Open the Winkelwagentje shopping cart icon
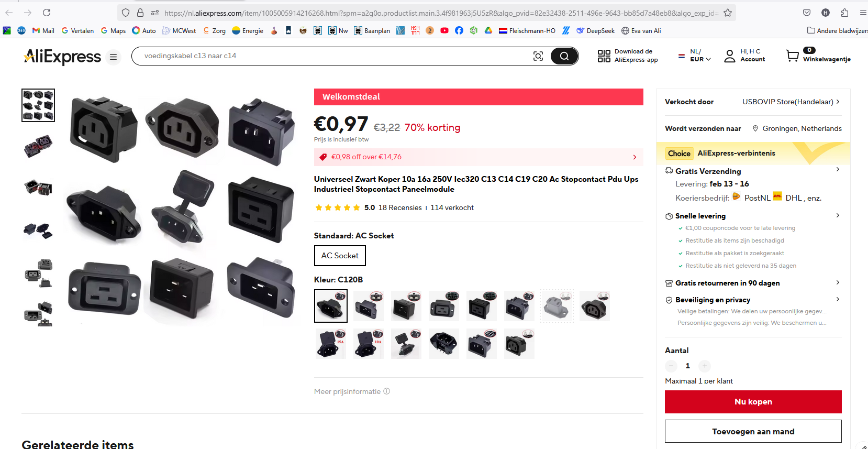Viewport: 868px width, 449px height. [x=793, y=56]
